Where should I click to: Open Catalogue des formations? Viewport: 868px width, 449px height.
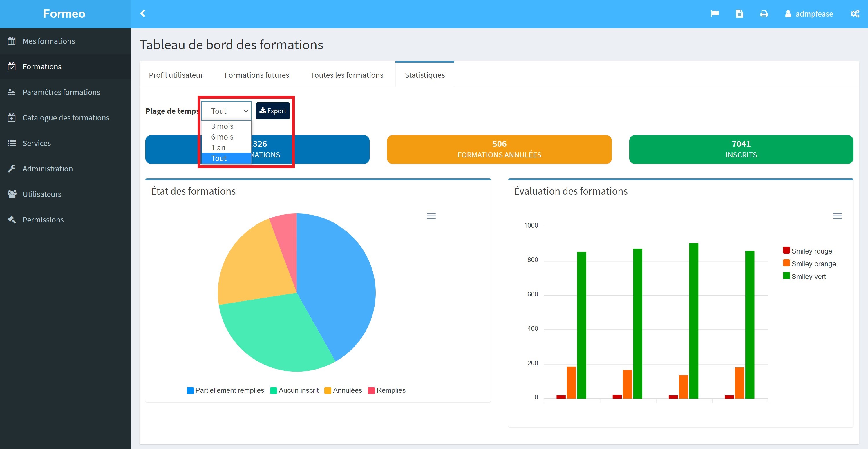point(65,117)
